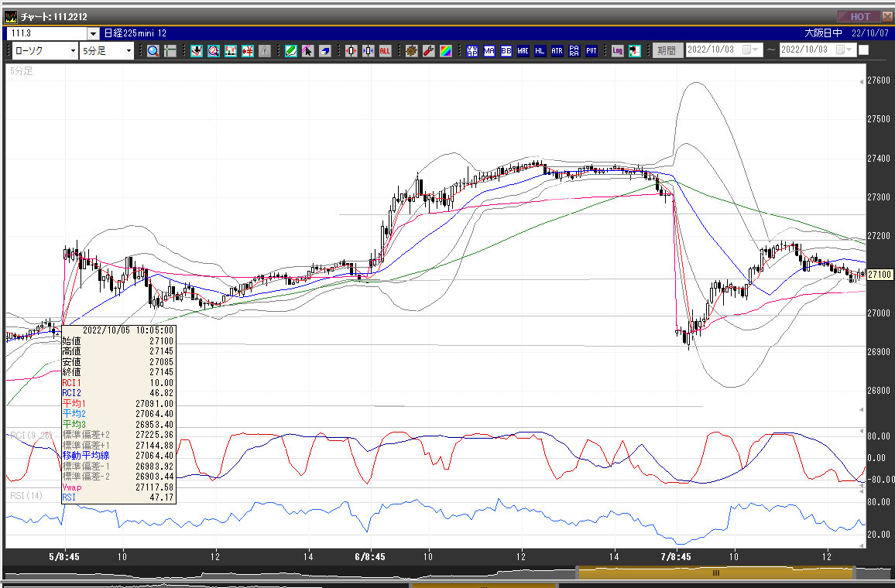Toggle the PVT pivot indicator icon

tap(592, 51)
